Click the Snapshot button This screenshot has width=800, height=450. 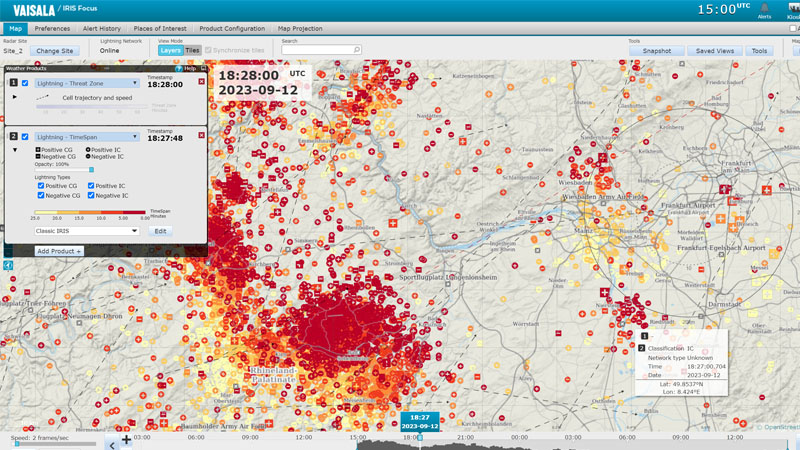click(657, 50)
